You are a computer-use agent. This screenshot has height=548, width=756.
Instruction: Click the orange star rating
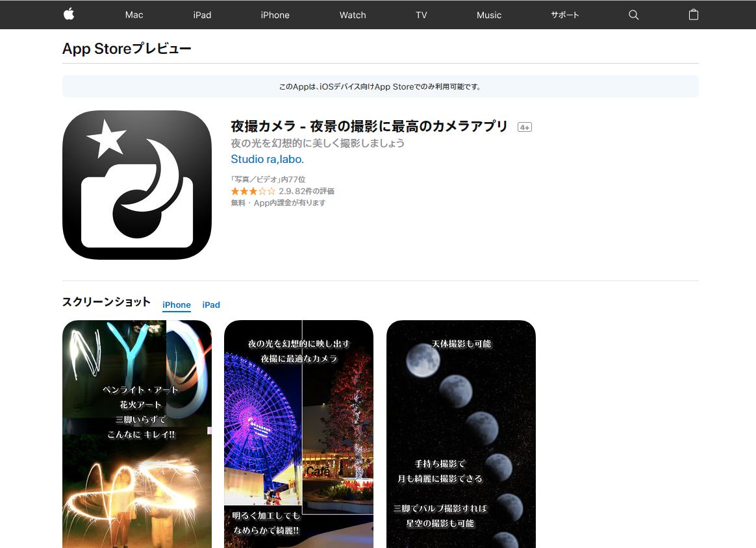pyautogui.click(x=253, y=192)
